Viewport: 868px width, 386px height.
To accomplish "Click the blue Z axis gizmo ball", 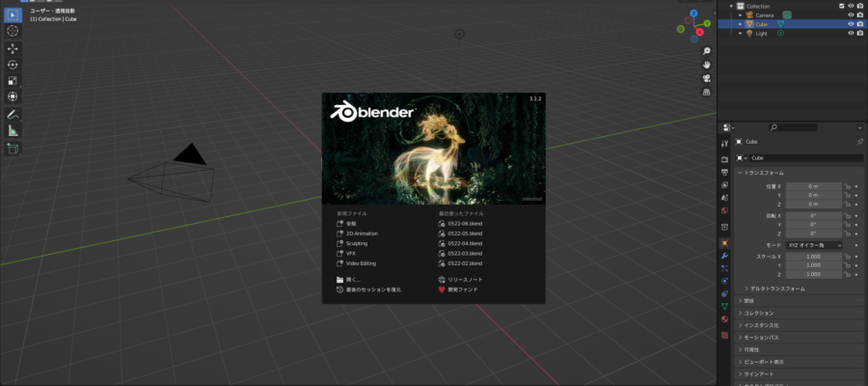I will point(694,13).
